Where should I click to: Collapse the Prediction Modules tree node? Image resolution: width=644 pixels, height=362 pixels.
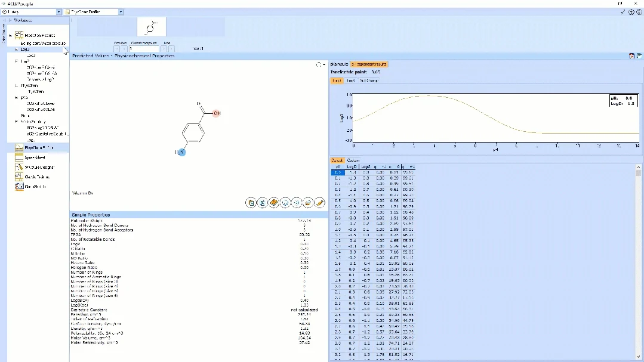pyautogui.click(x=10, y=35)
